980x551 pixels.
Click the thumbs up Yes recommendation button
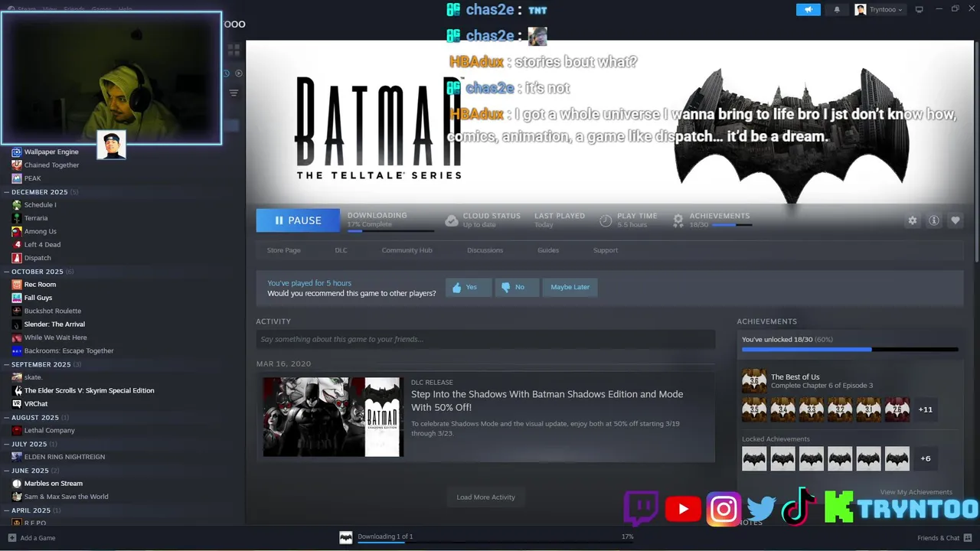(x=468, y=287)
